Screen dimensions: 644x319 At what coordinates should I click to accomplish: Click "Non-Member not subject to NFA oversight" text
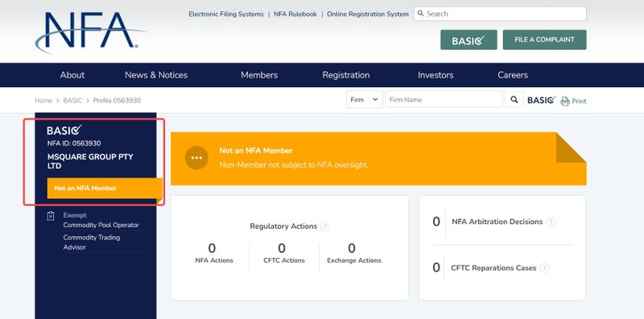click(294, 165)
